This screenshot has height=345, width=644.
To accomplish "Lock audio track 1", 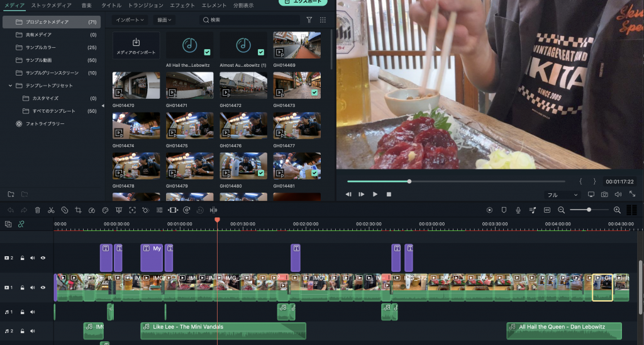I will pos(22,312).
